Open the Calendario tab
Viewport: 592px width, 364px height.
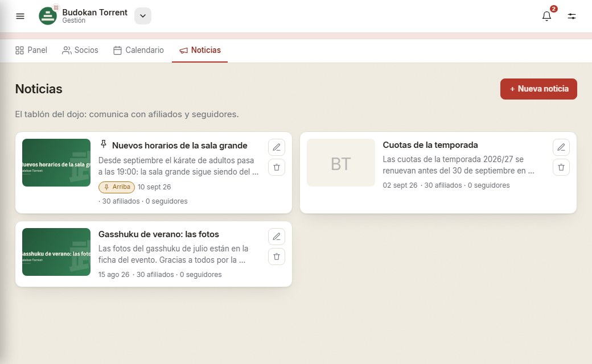tap(138, 50)
